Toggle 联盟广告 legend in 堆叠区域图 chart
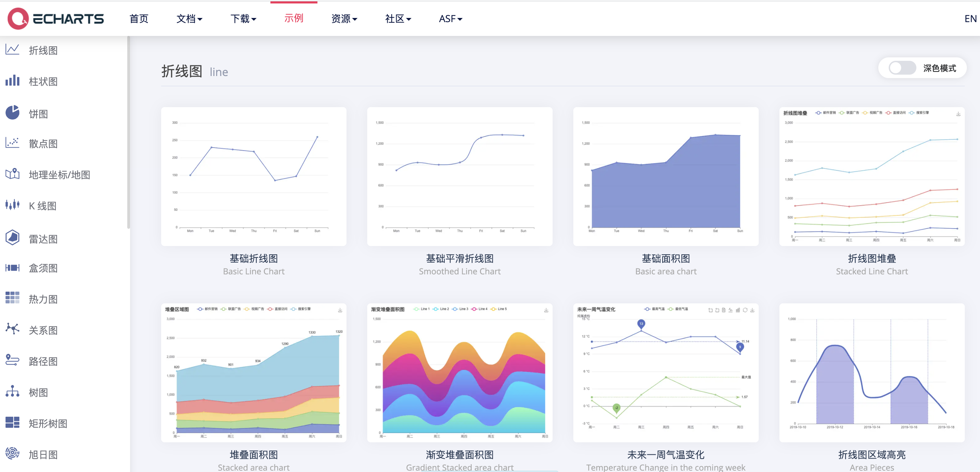The height and width of the screenshot is (472, 980). point(231,309)
